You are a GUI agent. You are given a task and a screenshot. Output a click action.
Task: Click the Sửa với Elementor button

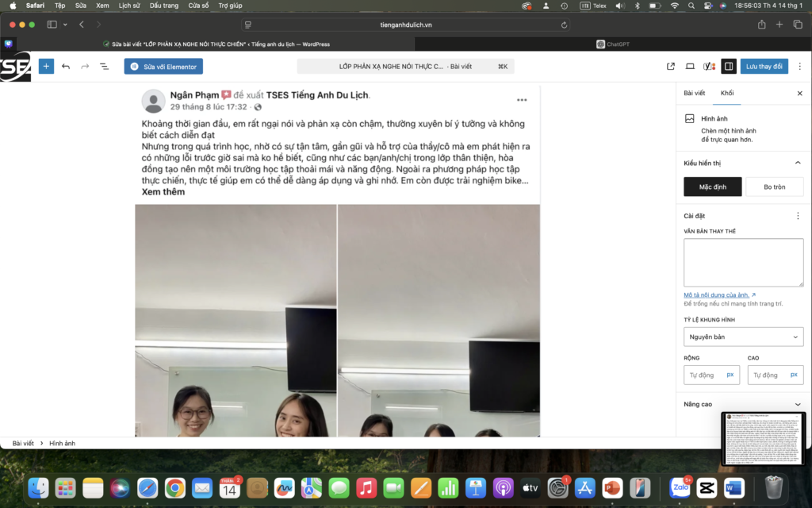[x=163, y=67]
